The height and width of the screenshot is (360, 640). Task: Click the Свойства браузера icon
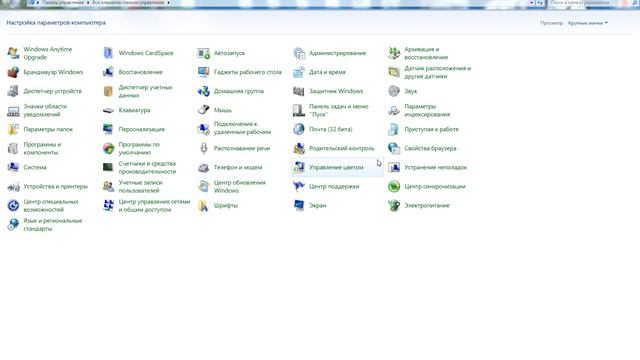tap(394, 148)
